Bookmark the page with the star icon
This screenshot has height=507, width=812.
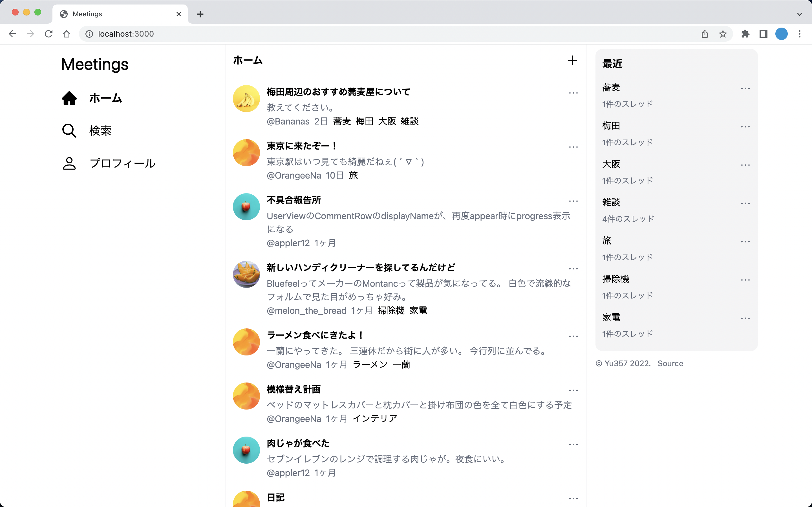point(722,34)
